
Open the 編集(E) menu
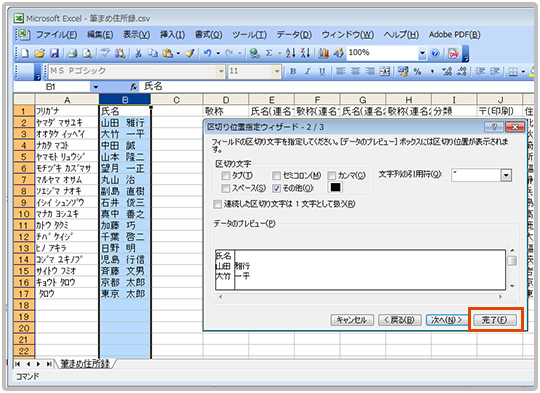tap(100, 35)
